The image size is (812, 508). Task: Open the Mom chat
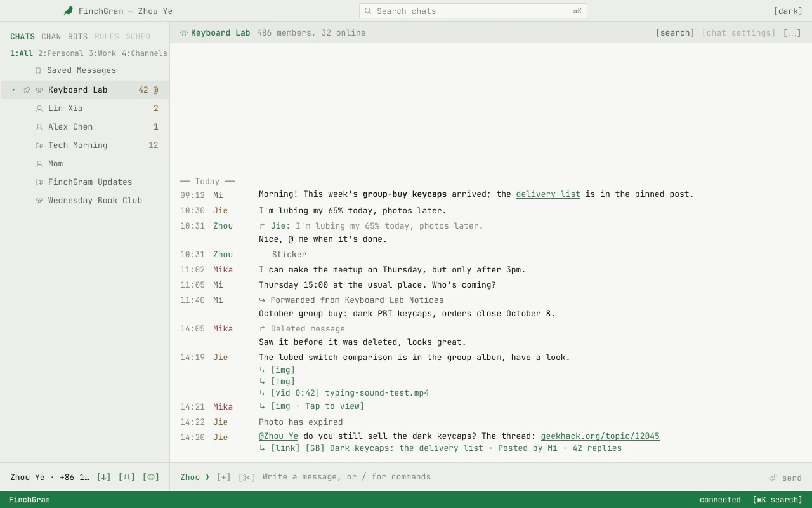[85, 164]
